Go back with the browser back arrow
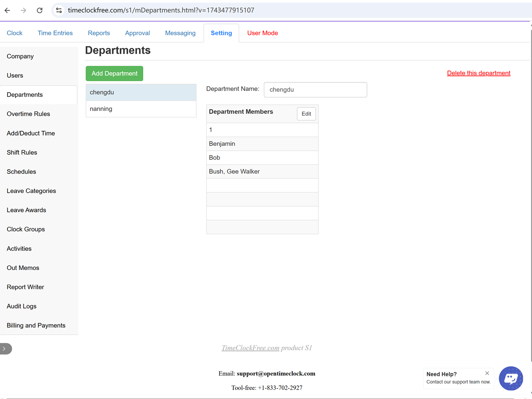 7,10
